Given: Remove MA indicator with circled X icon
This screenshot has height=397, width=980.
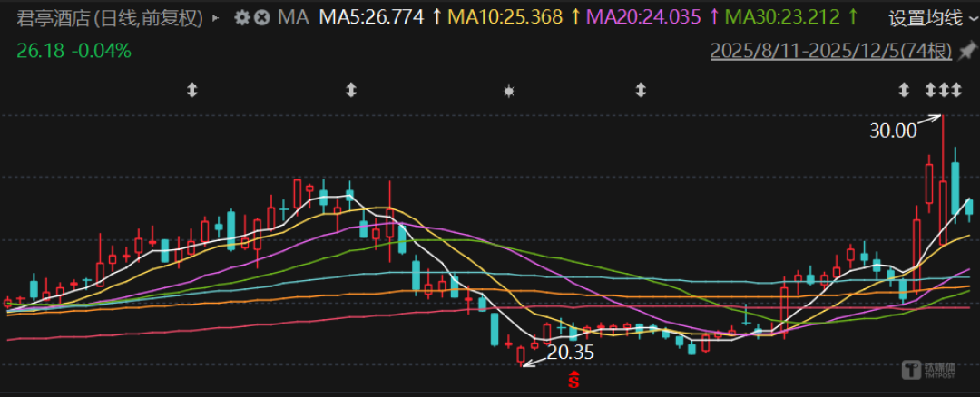Looking at the screenshot, I should (262, 17).
